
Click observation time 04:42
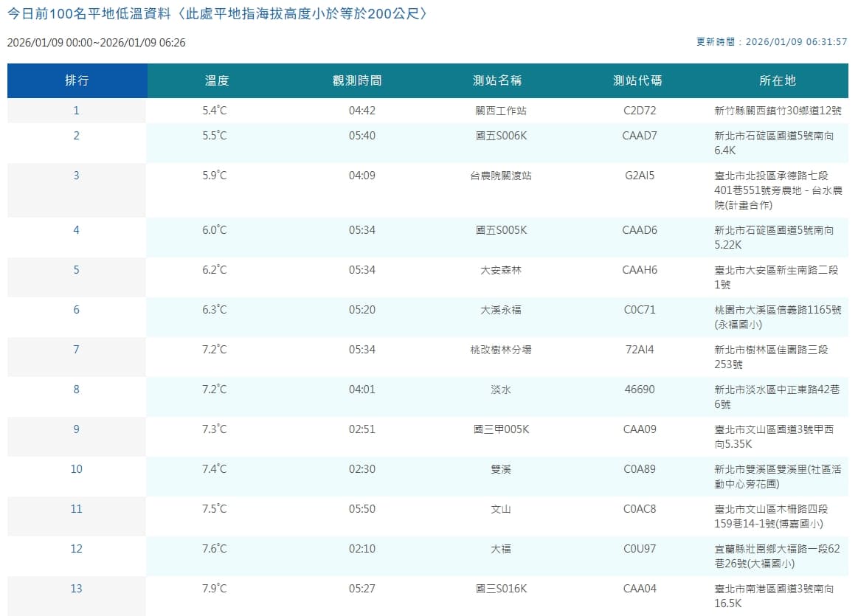pos(362,111)
